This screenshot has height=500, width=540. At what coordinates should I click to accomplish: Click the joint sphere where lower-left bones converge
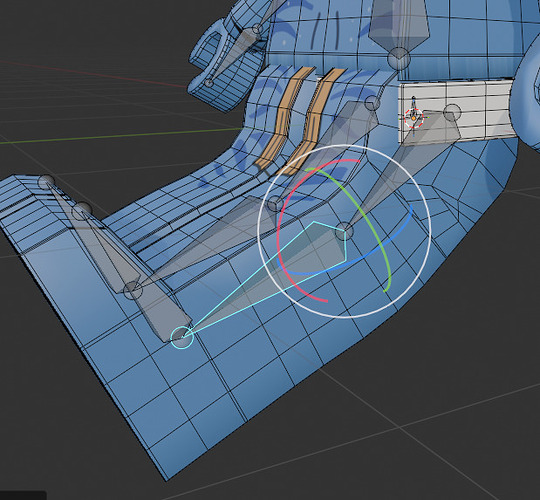tap(133, 290)
